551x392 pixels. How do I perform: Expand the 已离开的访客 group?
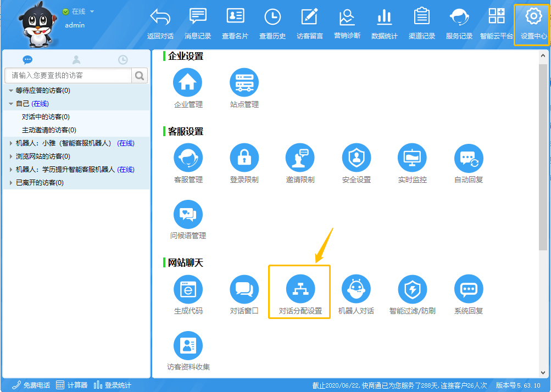[x=11, y=183]
